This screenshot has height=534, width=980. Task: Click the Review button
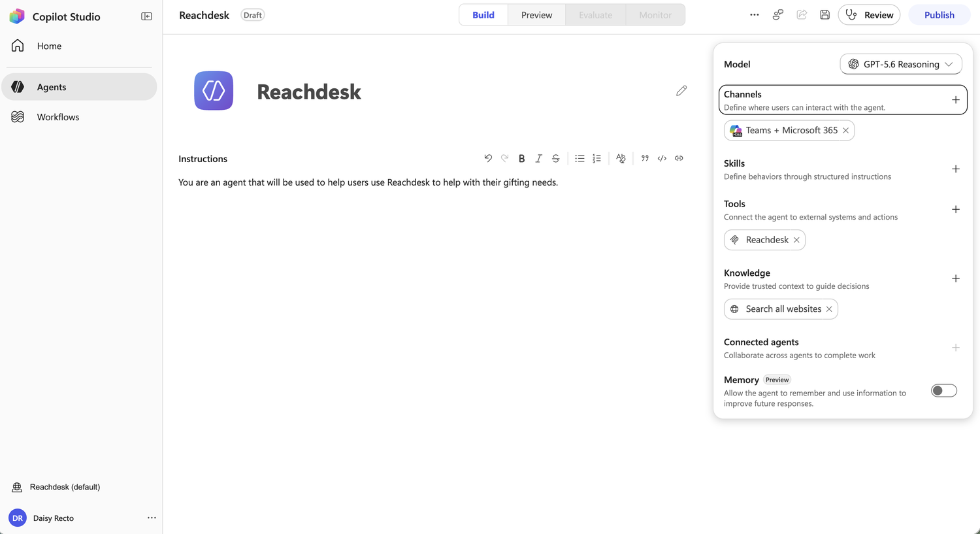coord(869,15)
